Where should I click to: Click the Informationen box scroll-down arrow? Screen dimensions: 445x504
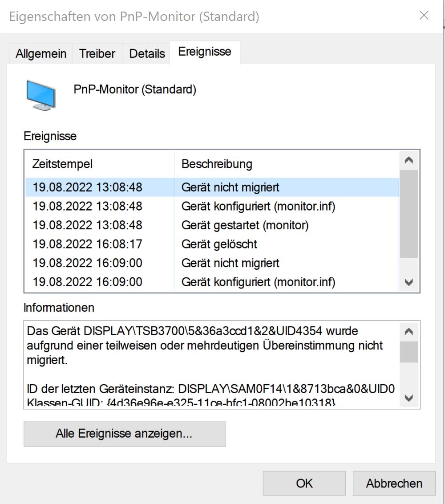(x=409, y=398)
